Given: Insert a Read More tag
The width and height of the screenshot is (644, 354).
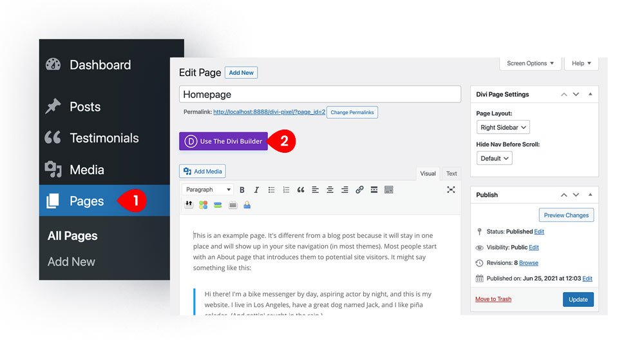Looking at the screenshot, I should tap(374, 190).
